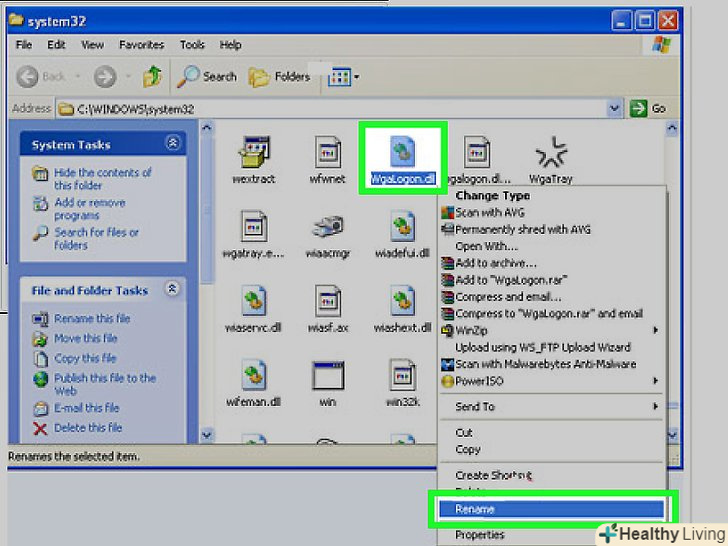The image size is (728, 546).
Task: Select the wgatray.e... file icon
Action: coord(254,227)
